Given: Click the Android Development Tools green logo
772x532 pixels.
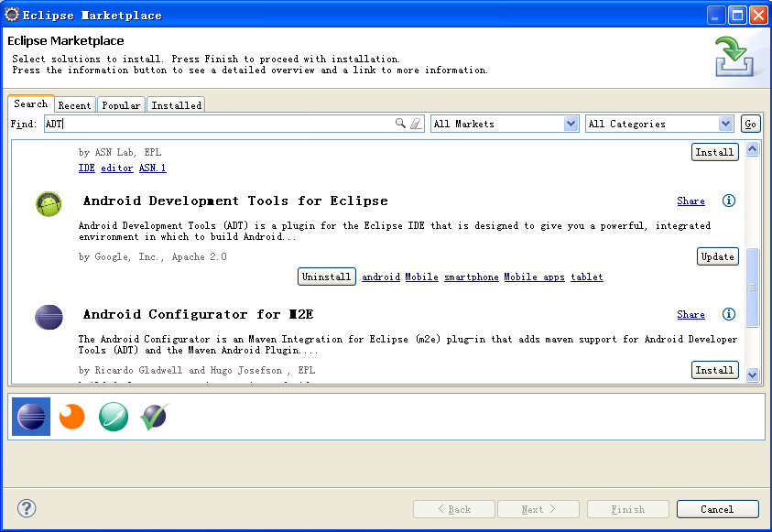Looking at the screenshot, I should [x=49, y=204].
